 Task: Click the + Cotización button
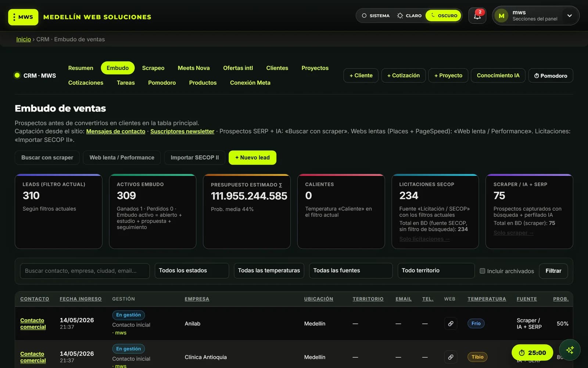(404, 75)
